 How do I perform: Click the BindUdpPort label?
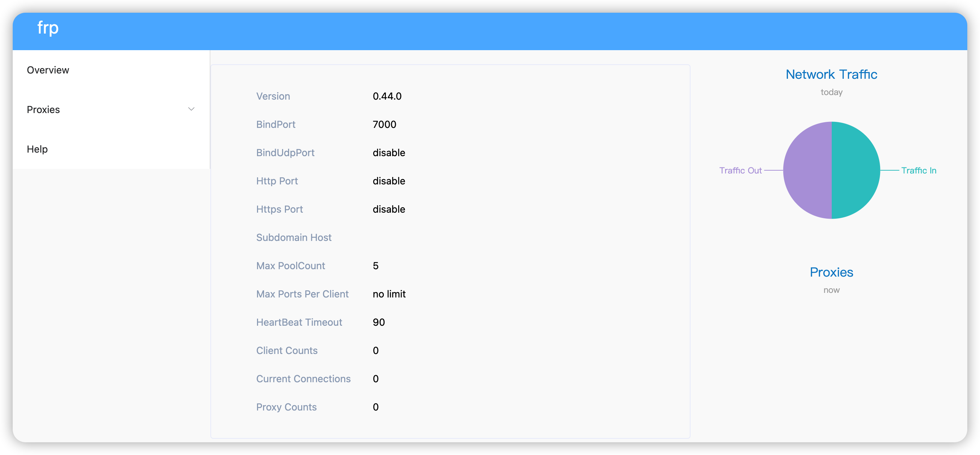point(285,153)
